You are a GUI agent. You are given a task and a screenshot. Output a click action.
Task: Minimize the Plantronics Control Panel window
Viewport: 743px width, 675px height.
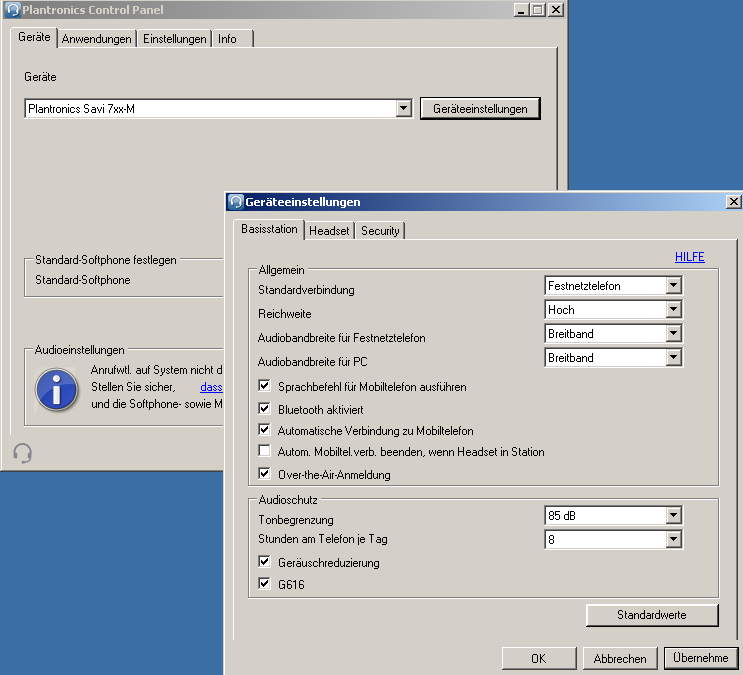tap(521, 9)
